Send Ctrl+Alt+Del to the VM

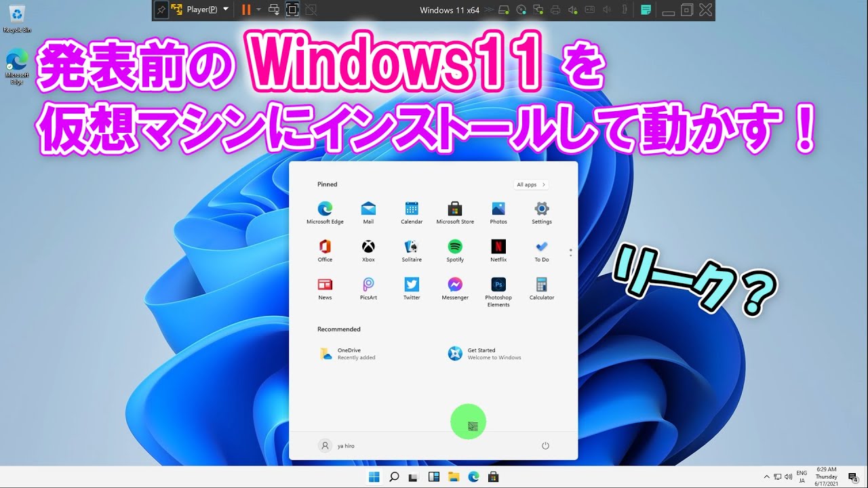coord(275,9)
